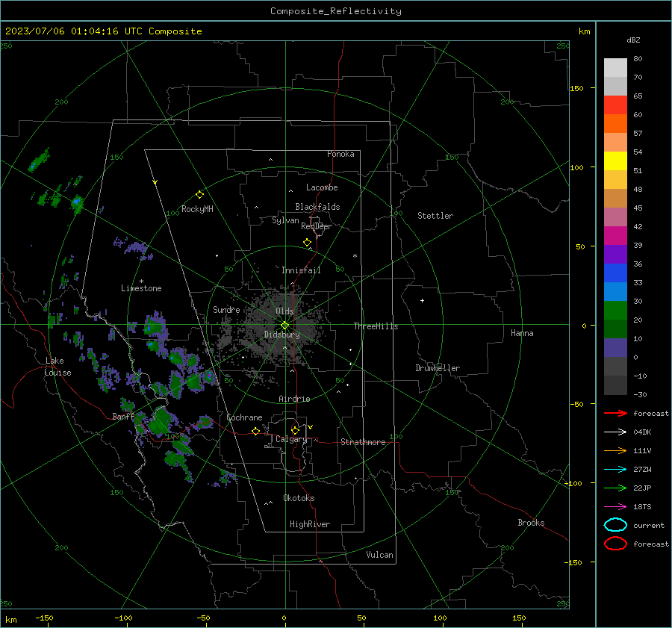Click the red forecast arrow in legend
Screen dimensions: 672x628
click(x=615, y=413)
